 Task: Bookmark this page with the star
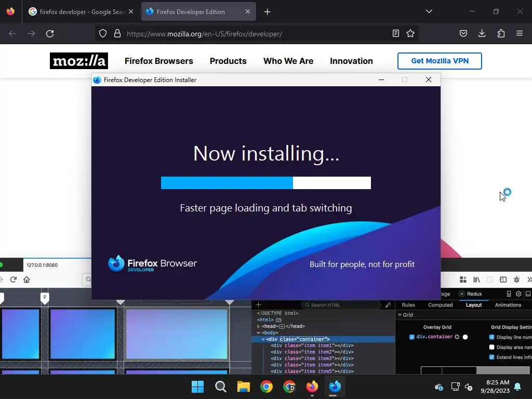coord(410,33)
